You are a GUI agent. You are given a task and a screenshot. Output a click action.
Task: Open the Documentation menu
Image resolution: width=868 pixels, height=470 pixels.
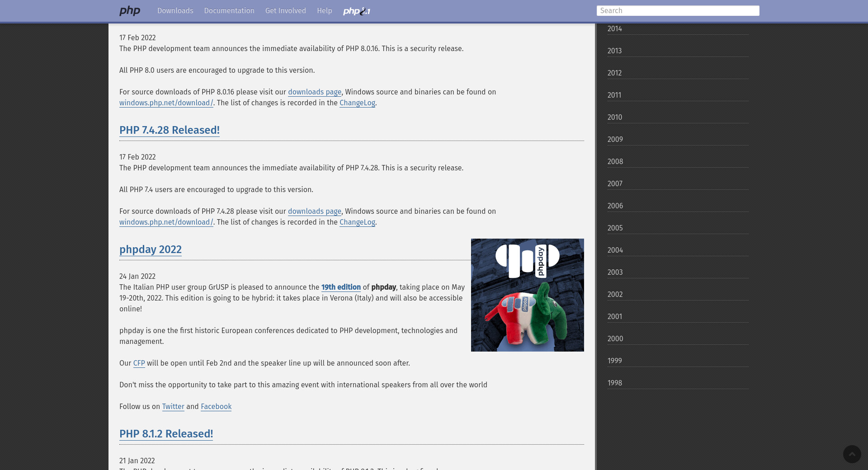tap(229, 11)
